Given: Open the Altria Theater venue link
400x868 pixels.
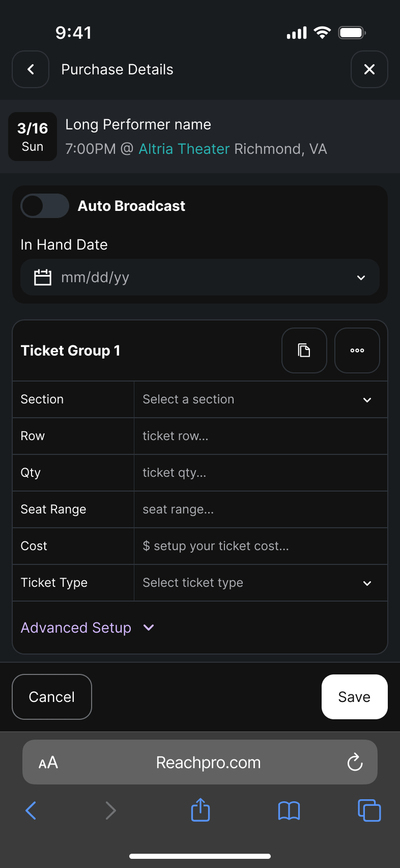Looking at the screenshot, I should tap(184, 149).
